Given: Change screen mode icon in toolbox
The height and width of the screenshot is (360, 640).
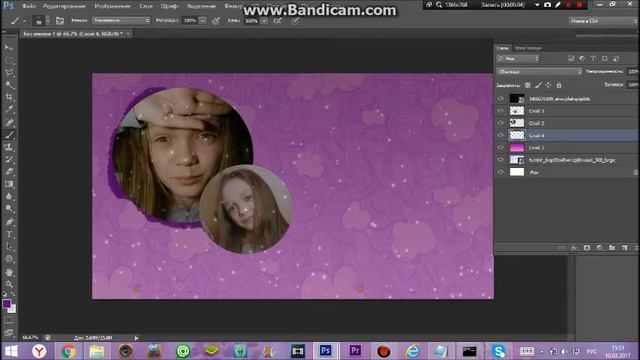Looking at the screenshot, I should [x=9, y=333].
